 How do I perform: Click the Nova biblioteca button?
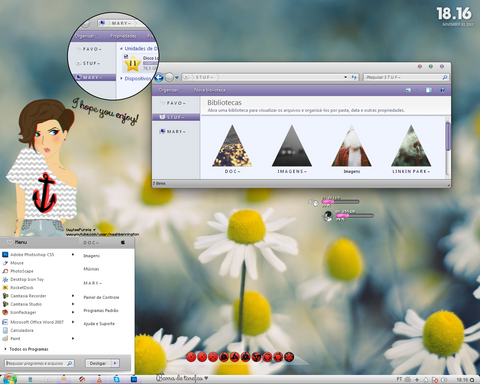click(x=210, y=90)
